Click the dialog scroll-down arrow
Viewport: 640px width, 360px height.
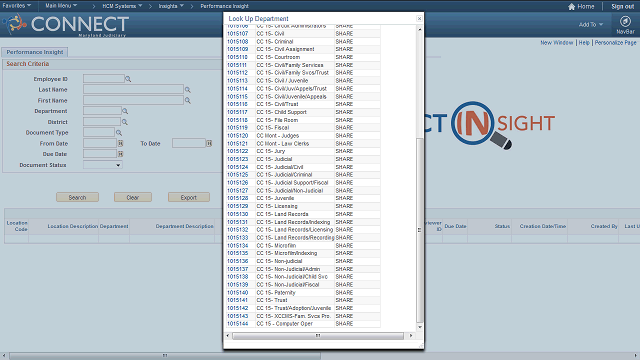click(420, 327)
